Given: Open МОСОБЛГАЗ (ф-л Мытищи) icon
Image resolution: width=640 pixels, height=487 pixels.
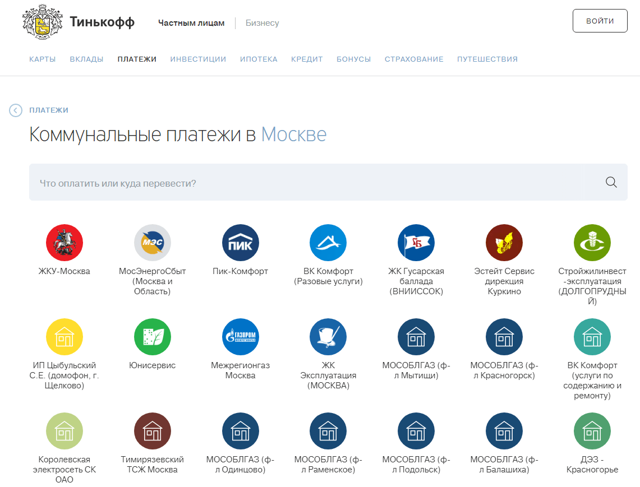Looking at the screenshot, I should pyautogui.click(x=416, y=337).
